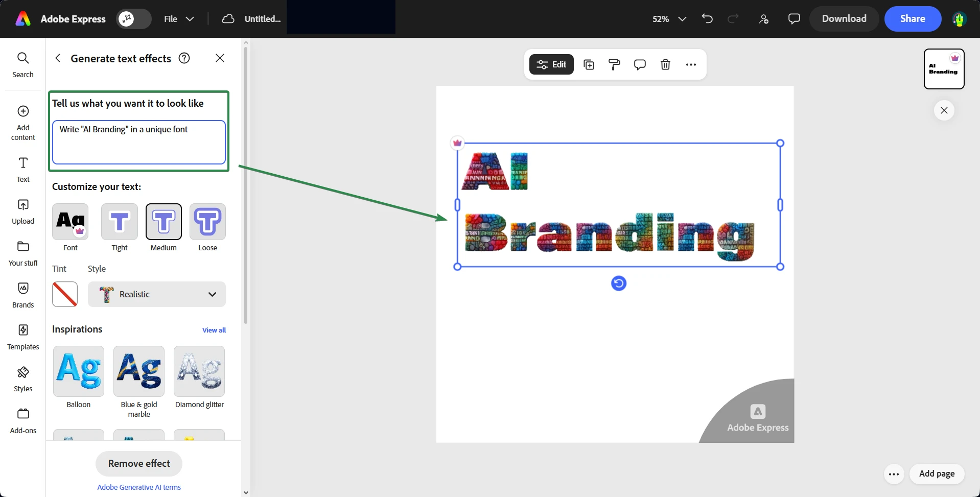
Task: Open the Realistic style dropdown
Action: tap(157, 294)
